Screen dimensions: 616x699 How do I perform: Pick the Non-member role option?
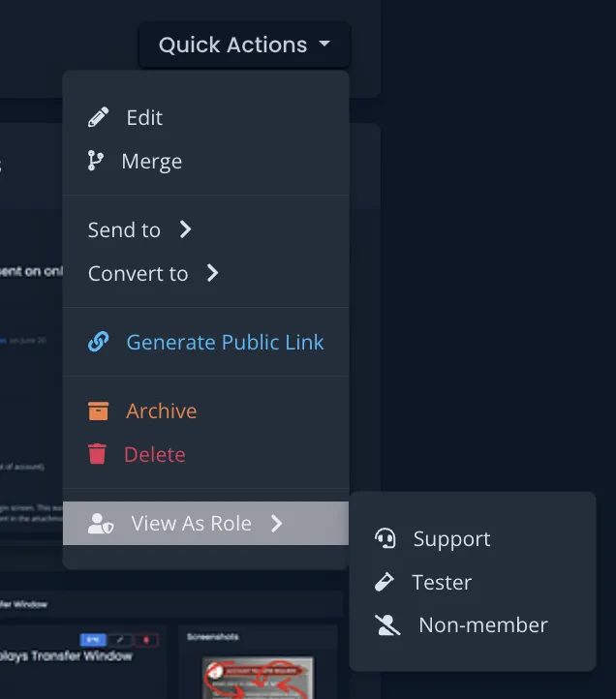(482, 625)
